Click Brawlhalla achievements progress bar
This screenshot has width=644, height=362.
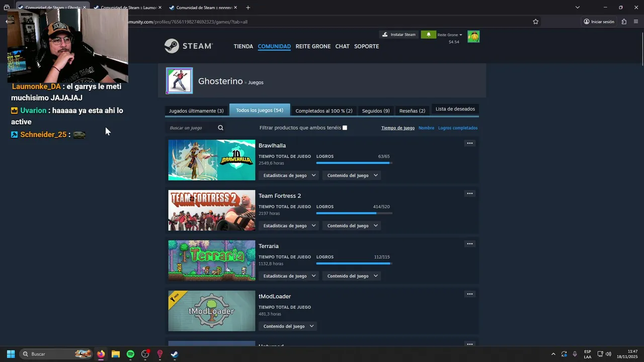354,163
